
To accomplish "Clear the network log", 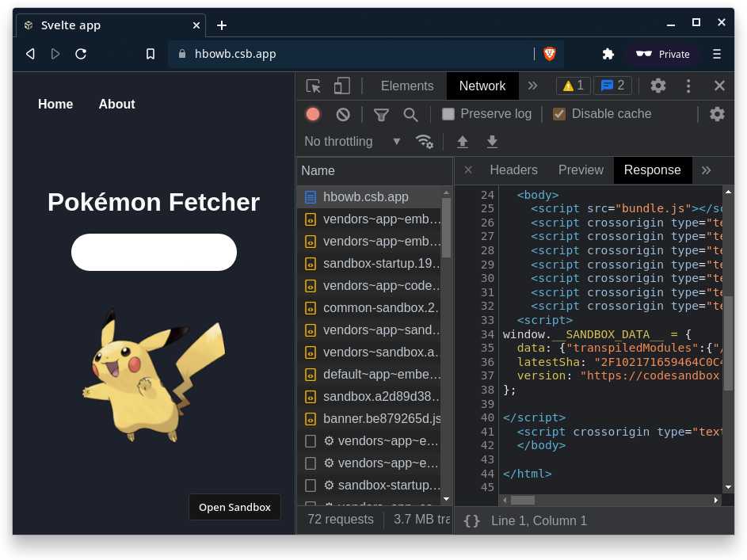I will (x=343, y=114).
